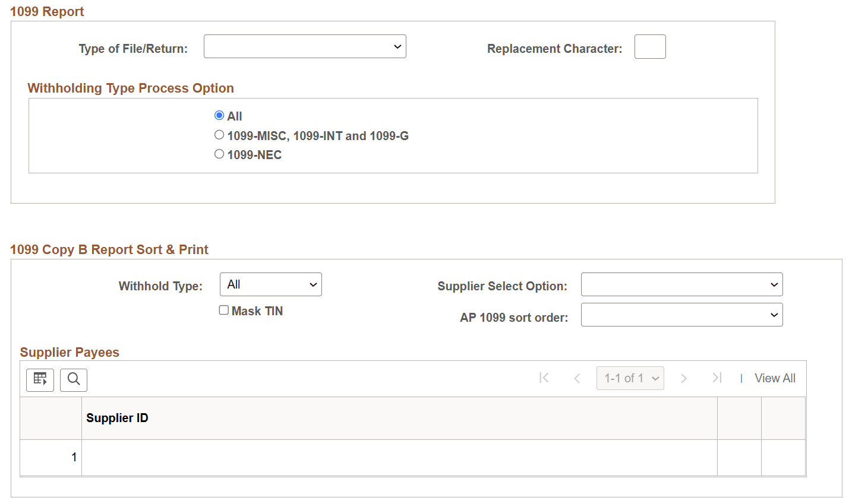Click the Supplier Payees search magnifier icon

tap(74, 379)
